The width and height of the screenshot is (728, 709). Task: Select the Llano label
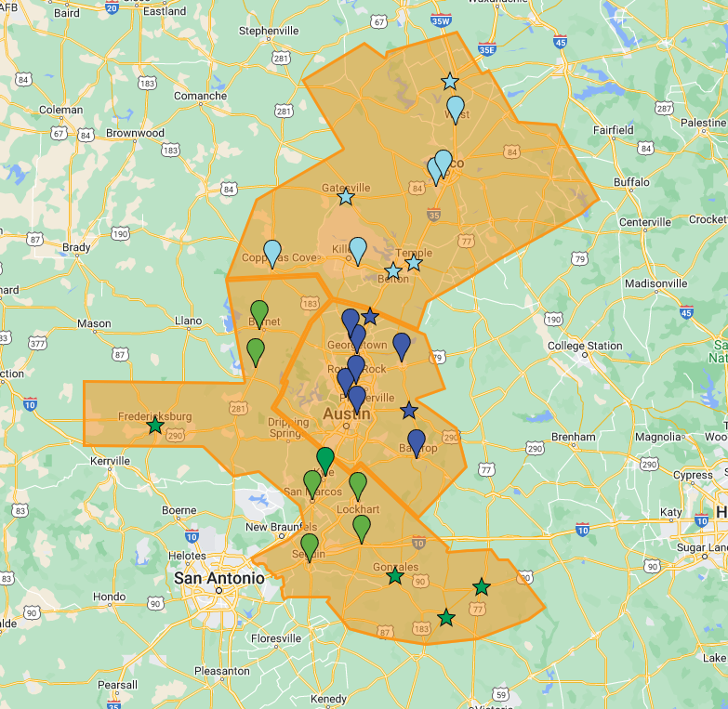coord(189,321)
